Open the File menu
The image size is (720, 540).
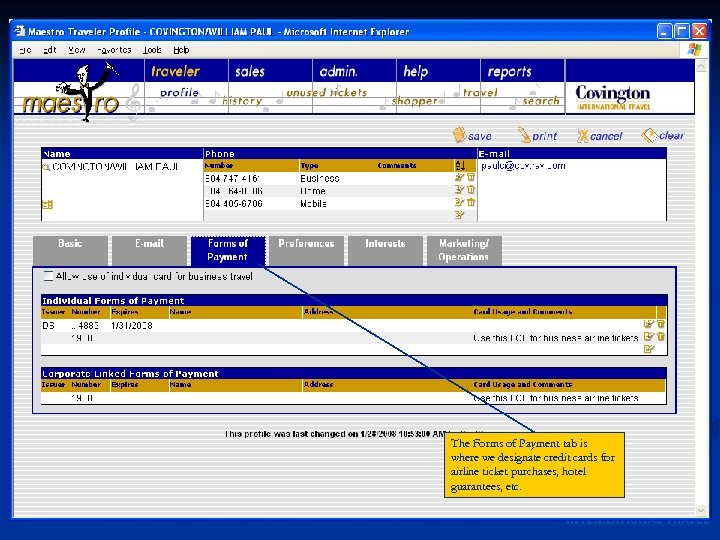[25, 50]
